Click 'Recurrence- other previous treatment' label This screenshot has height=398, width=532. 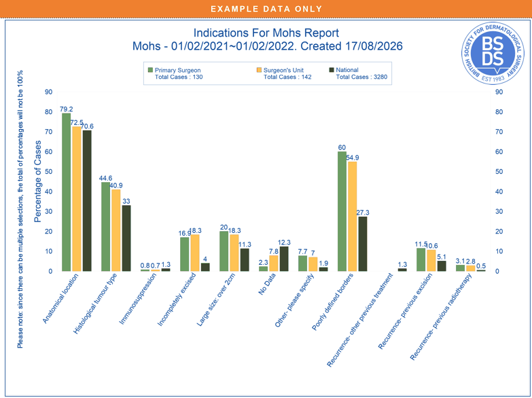(x=359, y=321)
